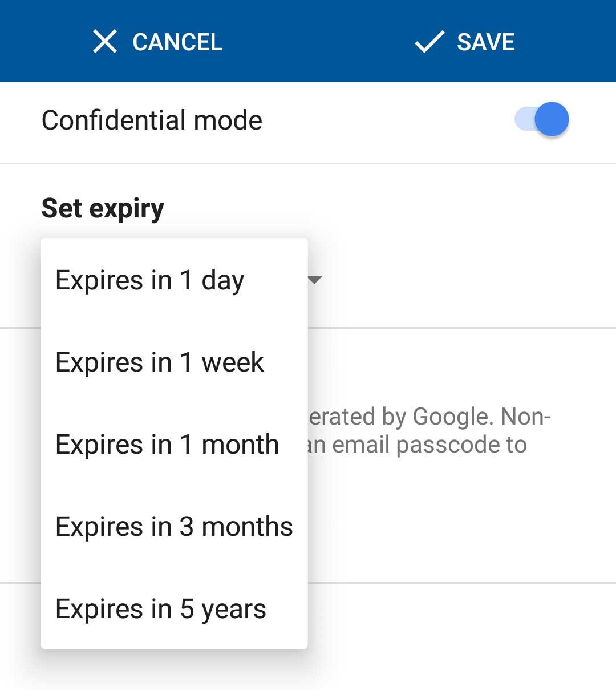The width and height of the screenshot is (616, 690).
Task: Tap empty space right of 3 months option
Action: pos(456,527)
